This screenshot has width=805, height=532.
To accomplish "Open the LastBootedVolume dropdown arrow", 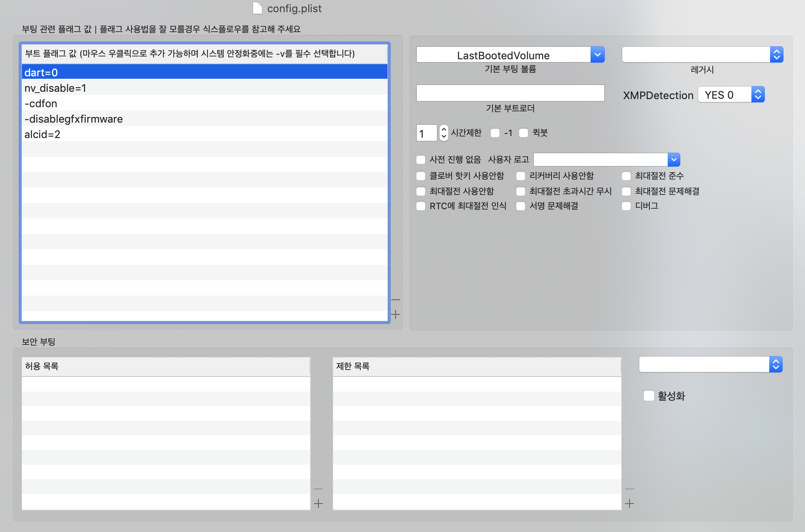I will [597, 54].
